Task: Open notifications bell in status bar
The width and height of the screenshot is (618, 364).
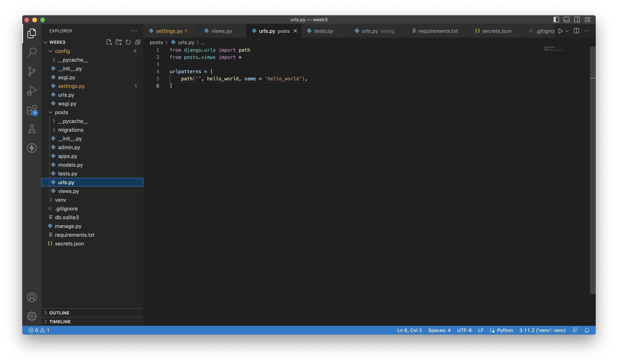Action: point(587,330)
